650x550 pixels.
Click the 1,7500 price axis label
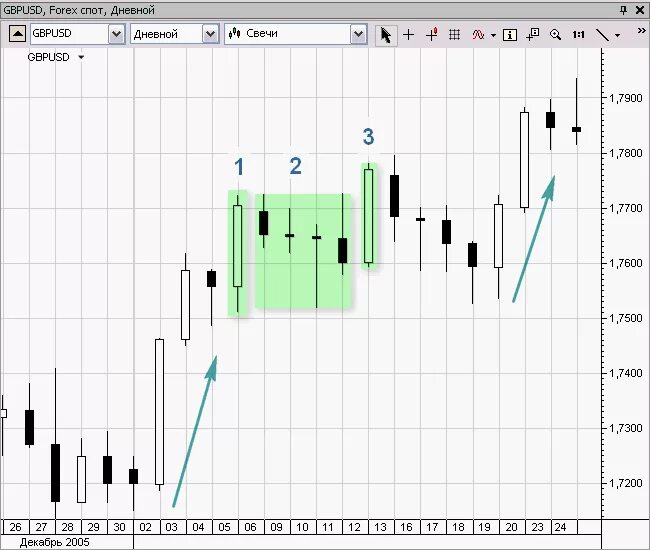626,318
